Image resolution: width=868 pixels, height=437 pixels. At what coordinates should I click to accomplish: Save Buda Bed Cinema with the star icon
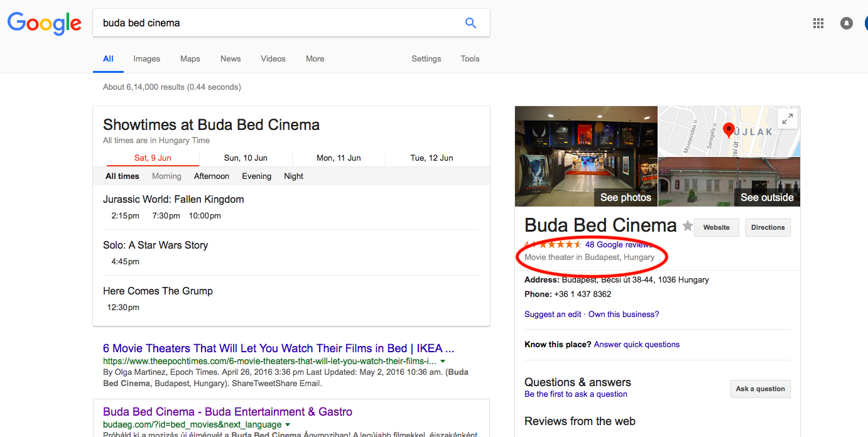click(688, 226)
